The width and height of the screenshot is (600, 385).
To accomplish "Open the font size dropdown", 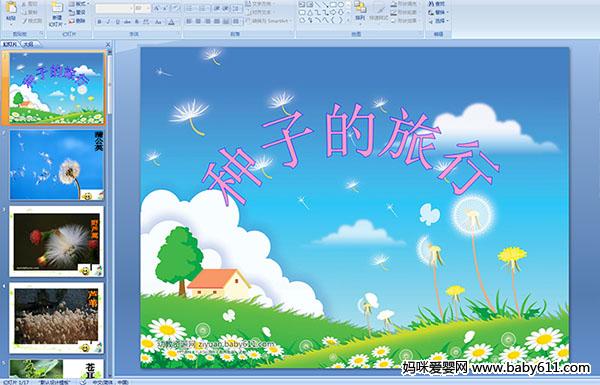I will coord(143,8).
